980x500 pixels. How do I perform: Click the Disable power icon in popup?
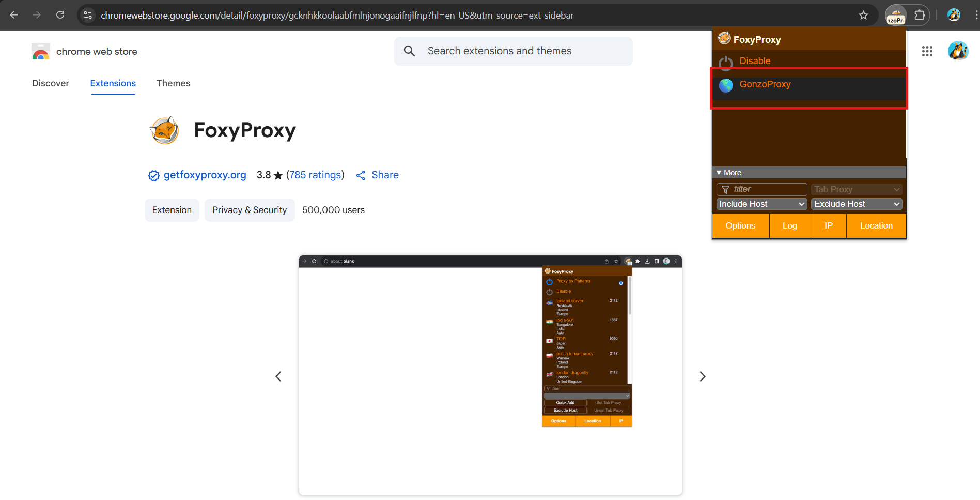tap(726, 63)
